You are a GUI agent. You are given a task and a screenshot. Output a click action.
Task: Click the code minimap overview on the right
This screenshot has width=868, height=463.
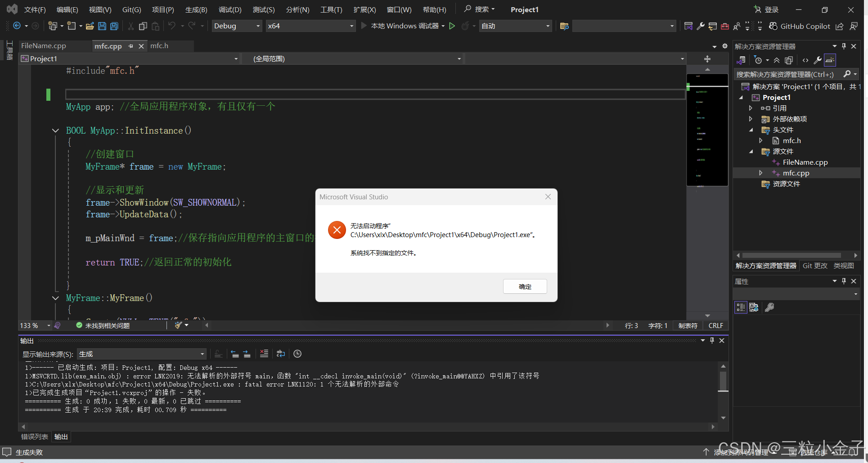pyautogui.click(x=707, y=130)
